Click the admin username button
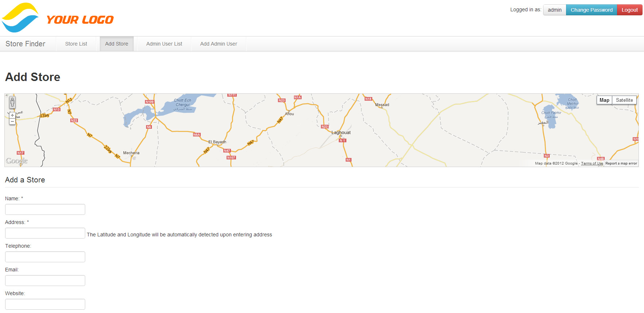Viewport: 644px width, 313px height. tap(554, 10)
